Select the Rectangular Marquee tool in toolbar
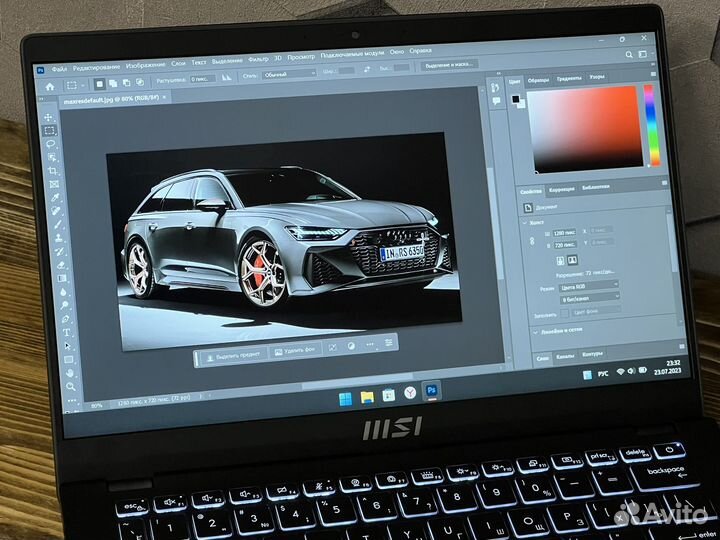Screen dimensions: 720x540 click(49, 131)
